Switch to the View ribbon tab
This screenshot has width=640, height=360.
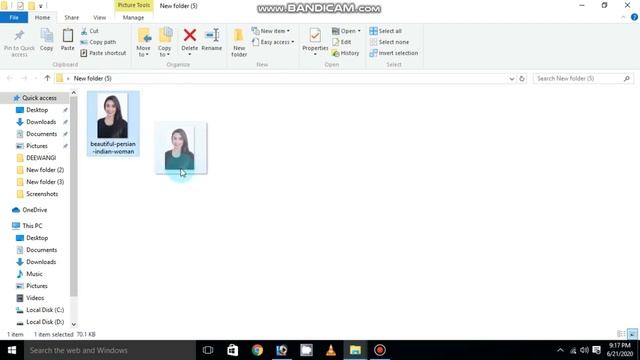pos(100,18)
